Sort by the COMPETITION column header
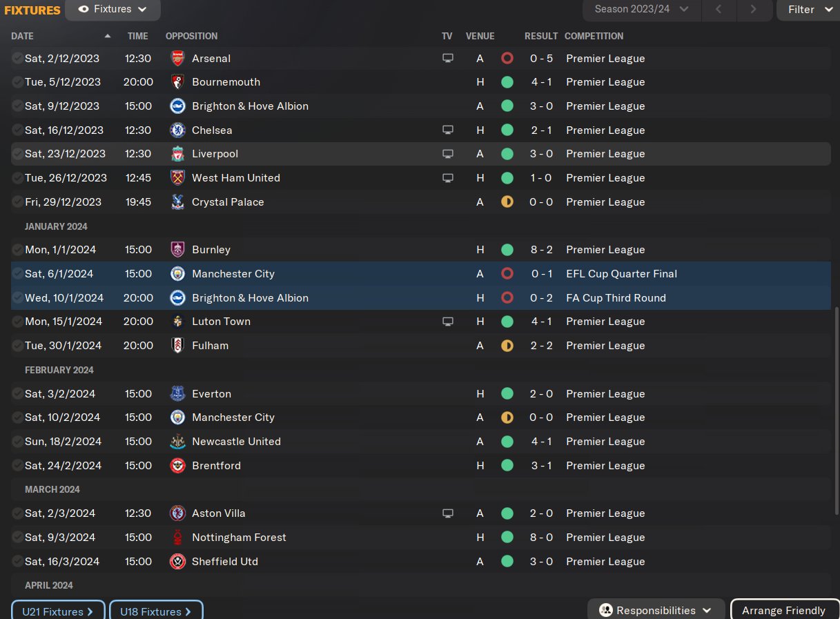This screenshot has width=840, height=619. point(594,36)
